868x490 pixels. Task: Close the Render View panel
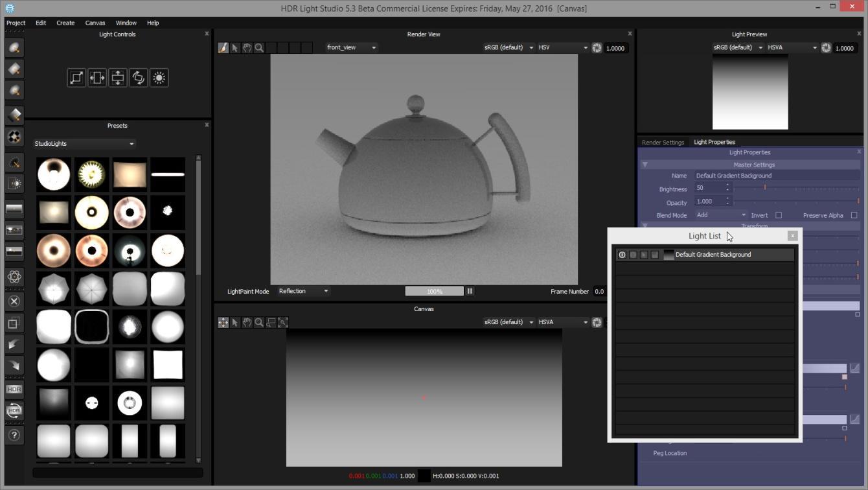point(630,34)
